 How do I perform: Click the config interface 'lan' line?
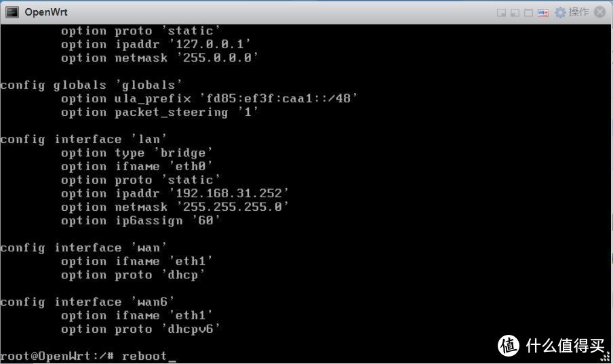coord(83,139)
